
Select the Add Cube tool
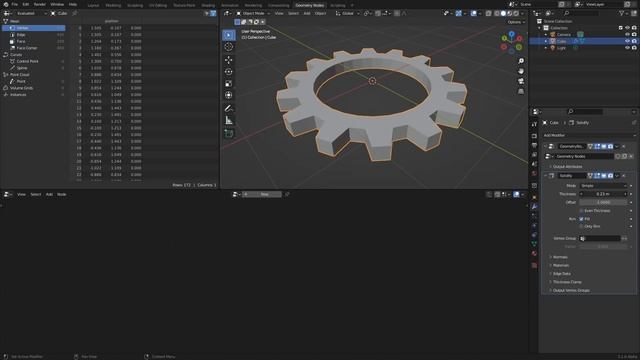pos(229,134)
